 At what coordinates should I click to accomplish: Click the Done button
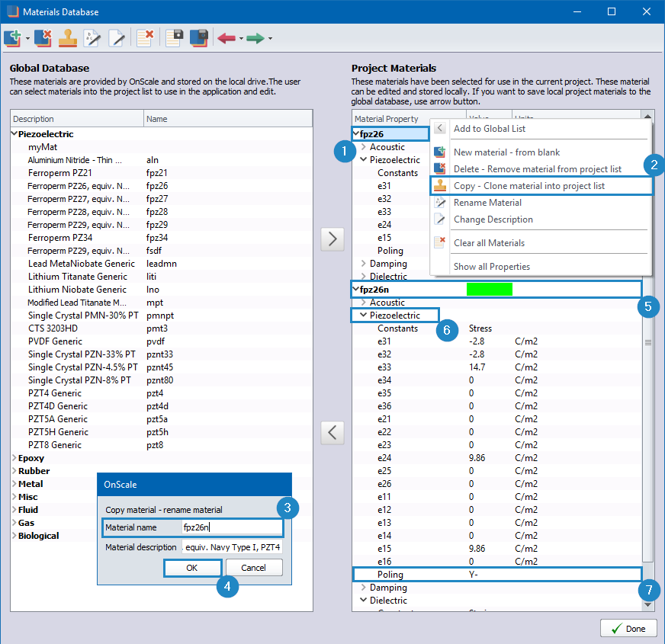(x=628, y=628)
